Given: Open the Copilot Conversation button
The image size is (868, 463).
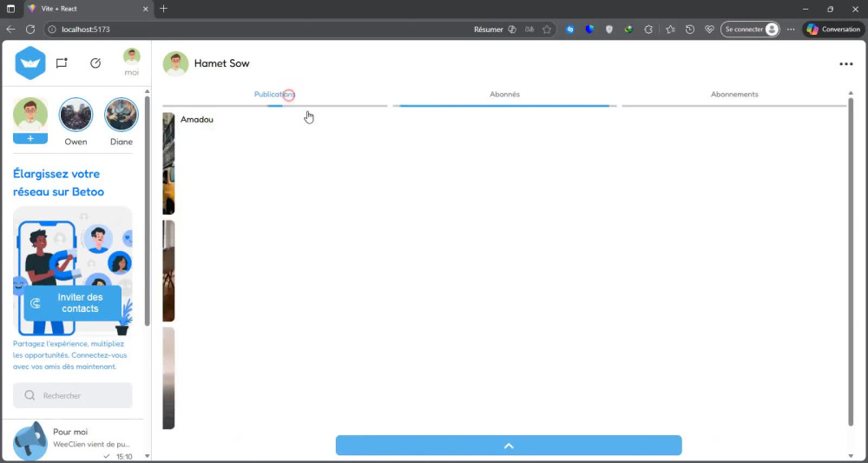Looking at the screenshot, I should pyautogui.click(x=834, y=30).
